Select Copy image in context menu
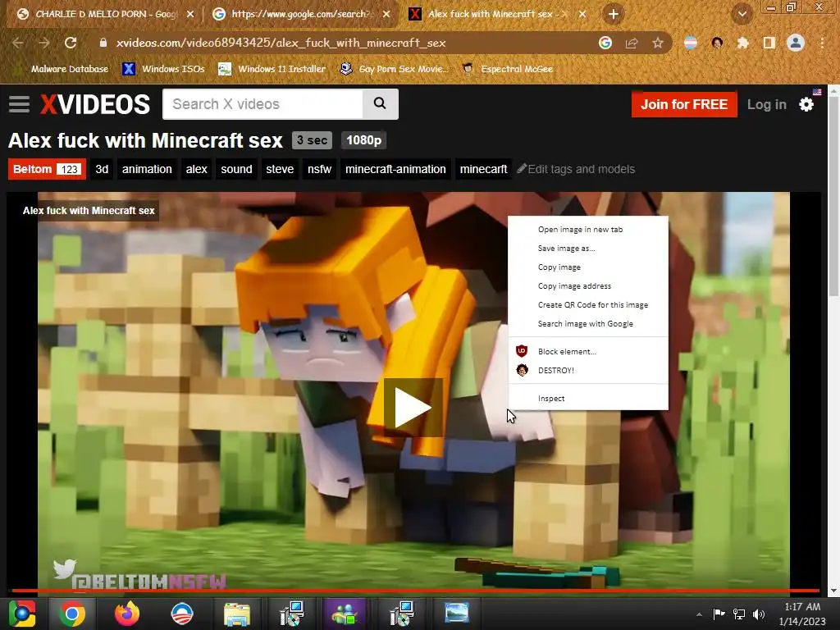This screenshot has height=630, width=840. (x=587, y=267)
